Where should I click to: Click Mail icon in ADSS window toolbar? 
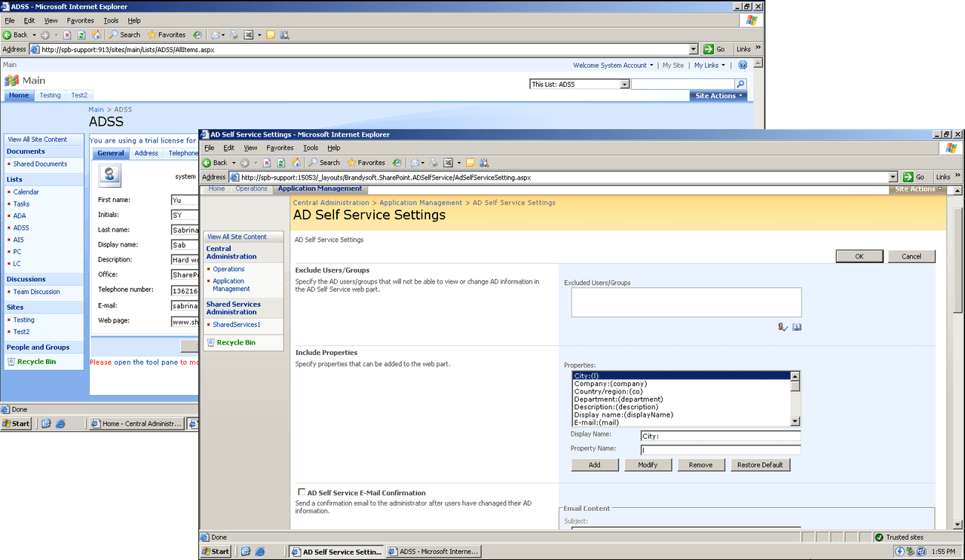click(216, 35)
